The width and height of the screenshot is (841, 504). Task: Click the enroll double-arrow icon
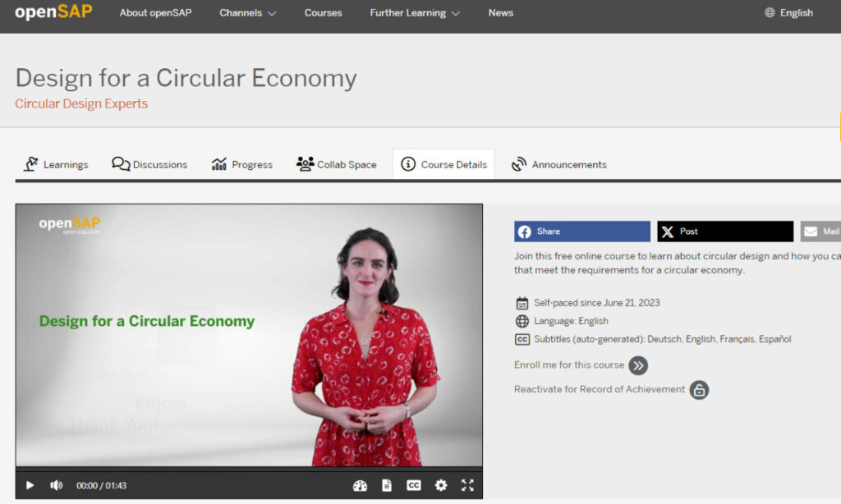click(638, 365)
